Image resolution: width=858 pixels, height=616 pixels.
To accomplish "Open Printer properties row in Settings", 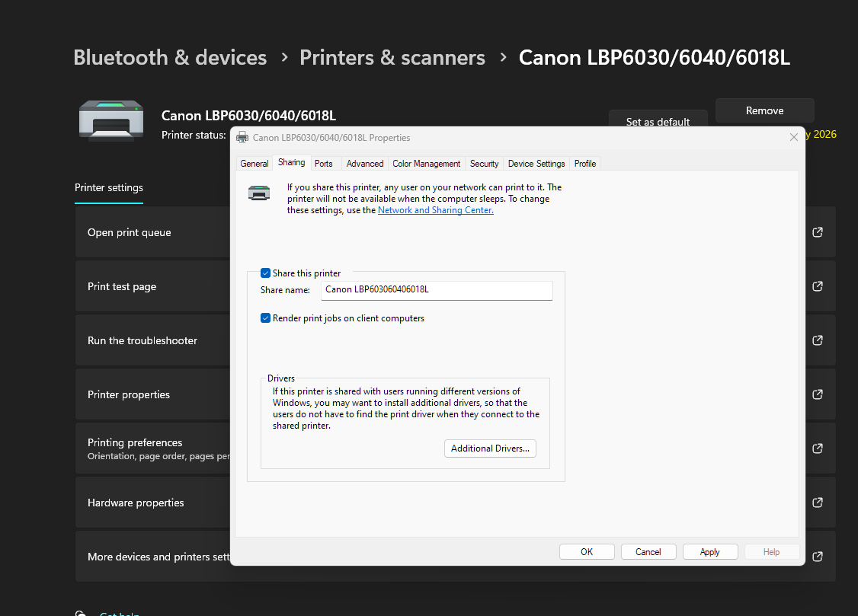I will coord(153,394).
